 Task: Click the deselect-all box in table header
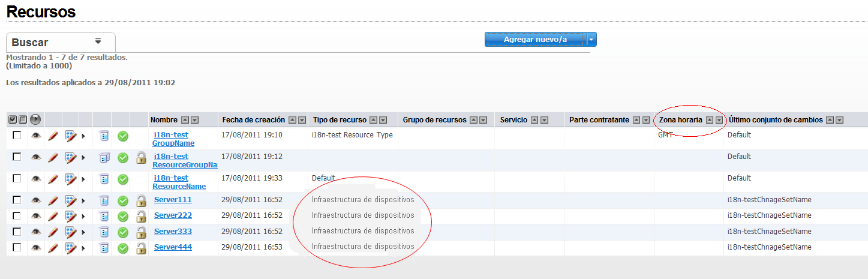(22, 119)
